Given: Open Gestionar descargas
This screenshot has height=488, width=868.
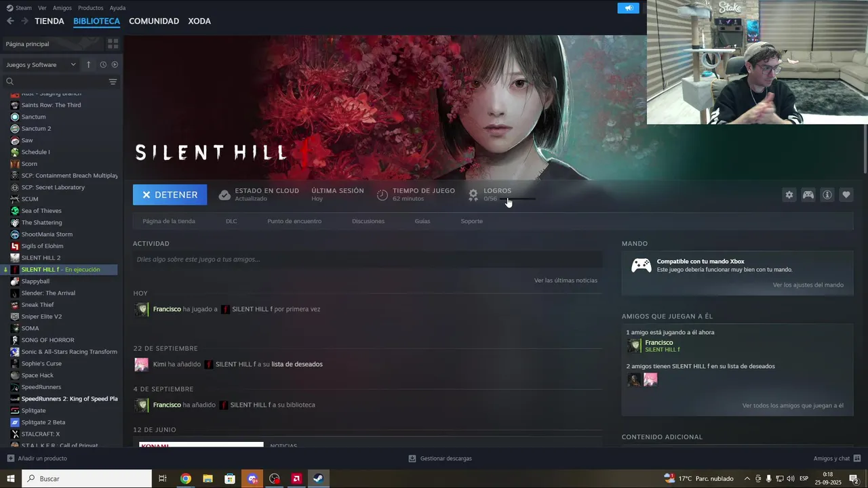Looking at the screenshot, I should 440,458.
